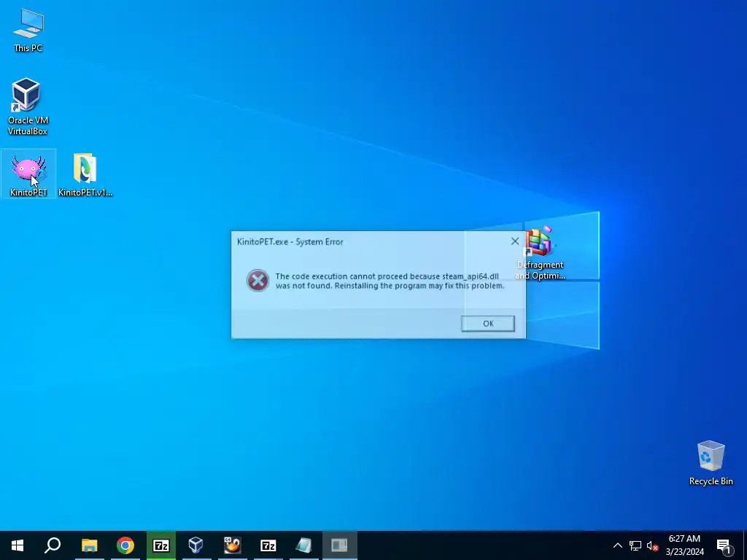Select the active error dialog taskbar item

point(340,545)
